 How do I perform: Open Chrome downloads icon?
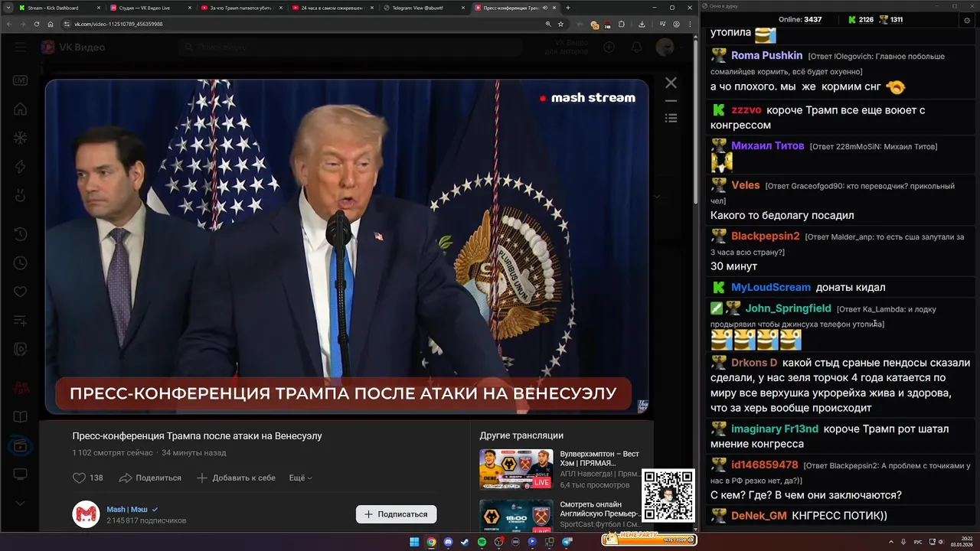[x=642, y=24]
